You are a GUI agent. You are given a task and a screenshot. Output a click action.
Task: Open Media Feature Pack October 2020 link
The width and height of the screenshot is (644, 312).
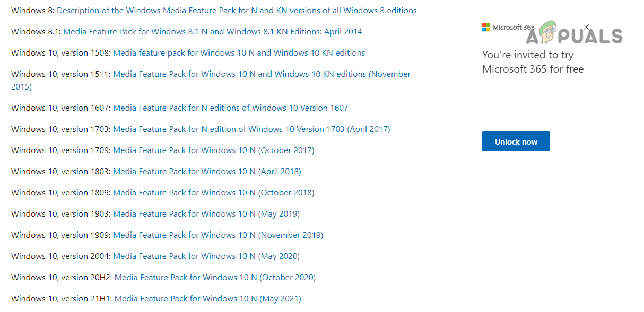[x=215, y=278]
